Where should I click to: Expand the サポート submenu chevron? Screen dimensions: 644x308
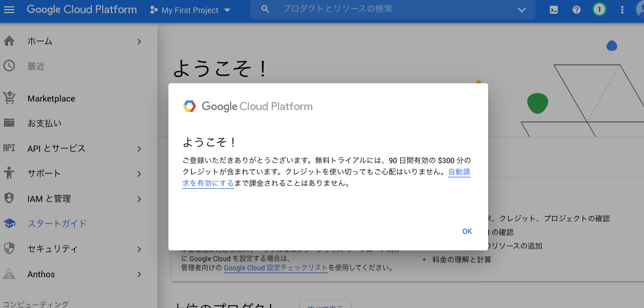coord(139,174)
